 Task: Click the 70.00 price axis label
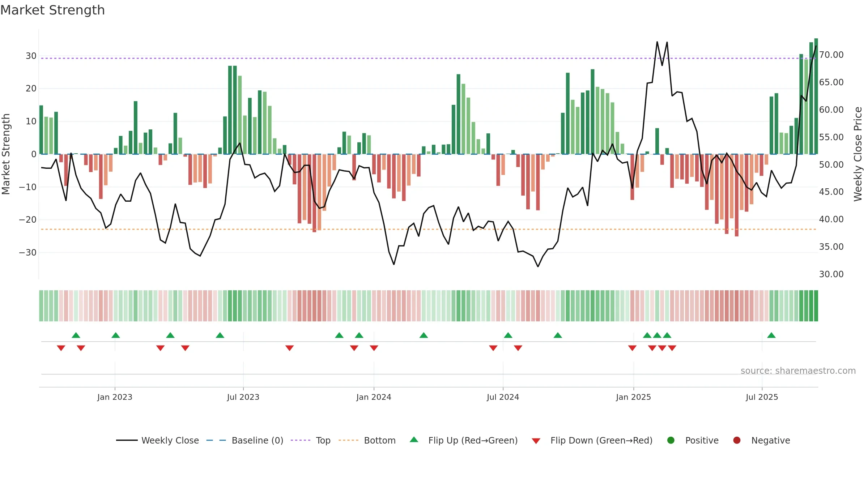pyautogui.click(x=831, y=55)
